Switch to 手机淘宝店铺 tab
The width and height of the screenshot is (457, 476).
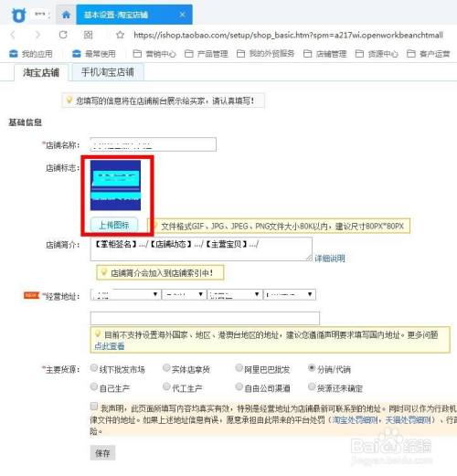pos(108,72)
